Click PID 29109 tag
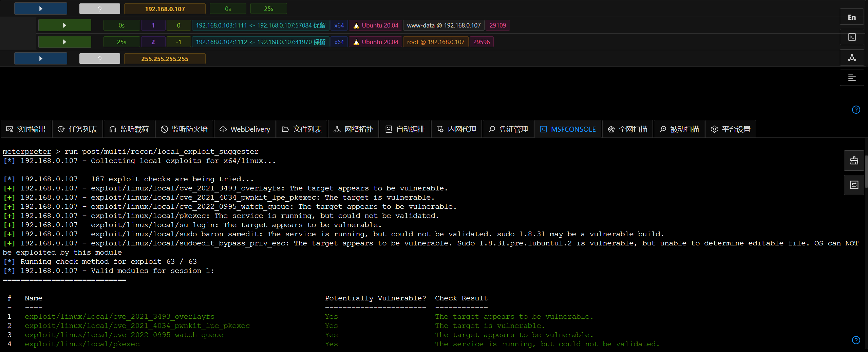The height and width of the screenshot is (352, 868). 498,25
